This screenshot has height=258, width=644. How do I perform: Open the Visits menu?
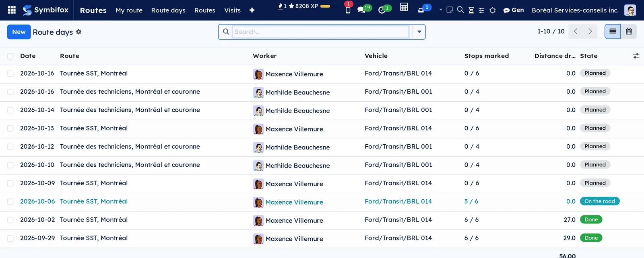(232, 10)
